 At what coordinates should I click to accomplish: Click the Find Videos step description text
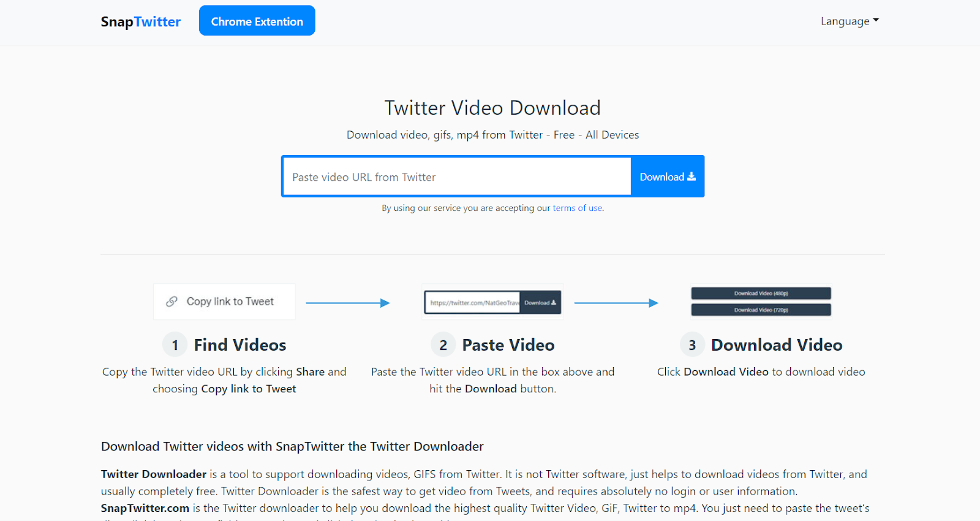(x=224, y=380)
